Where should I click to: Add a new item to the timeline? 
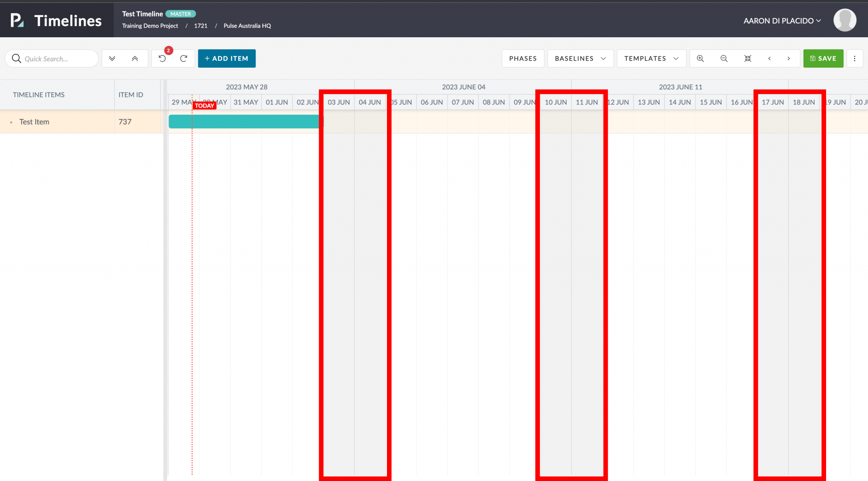pyautogui.click(x=227, y=58)
